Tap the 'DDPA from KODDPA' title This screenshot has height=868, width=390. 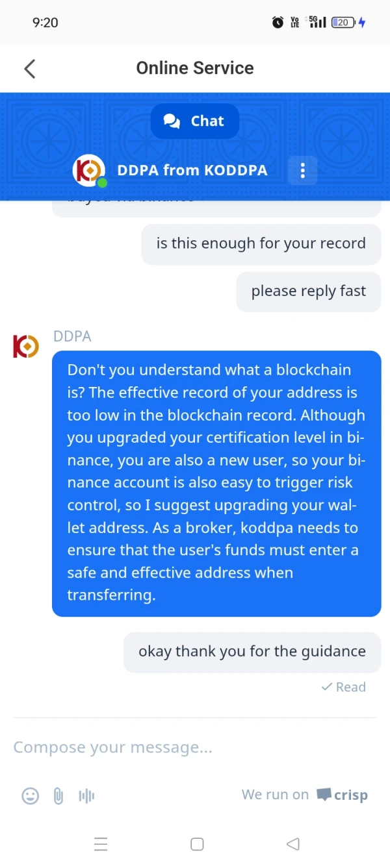[192, 171]
